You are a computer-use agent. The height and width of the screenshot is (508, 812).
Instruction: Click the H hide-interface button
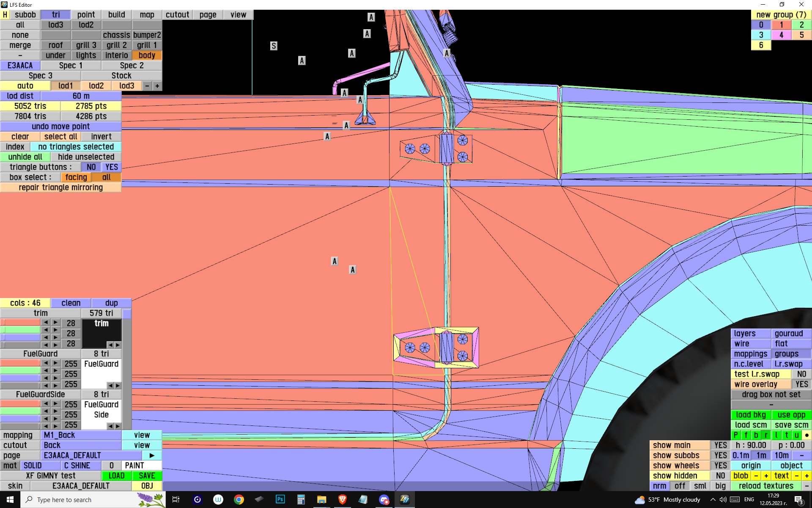[x=5, y=15]
